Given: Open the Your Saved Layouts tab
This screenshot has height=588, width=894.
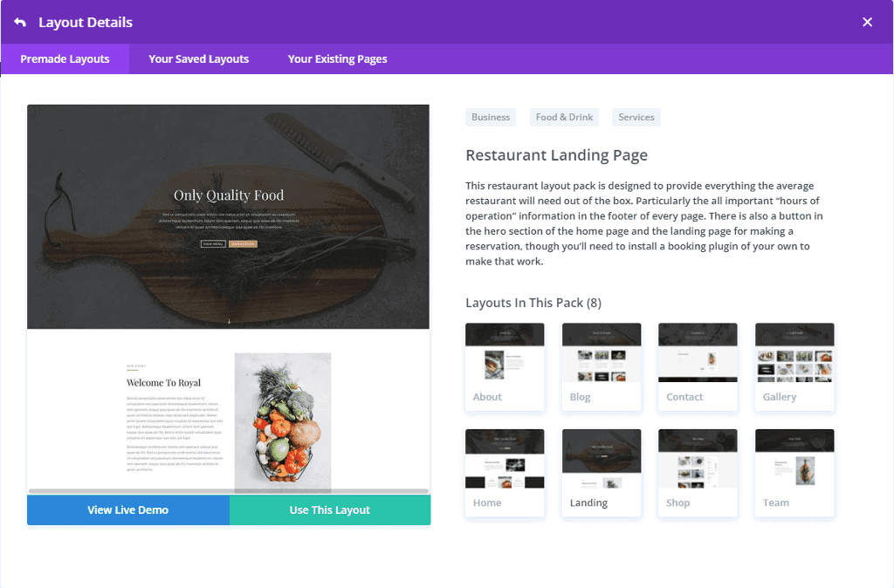Looking at the screenshot, I should click(198, 58).
